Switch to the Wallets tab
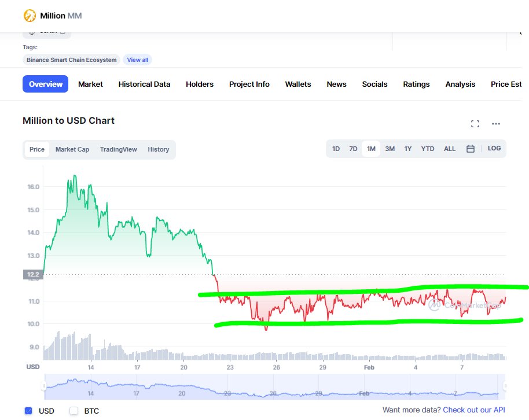The height and width of the screenshot is (420, 529). click(x=298, y=84)
